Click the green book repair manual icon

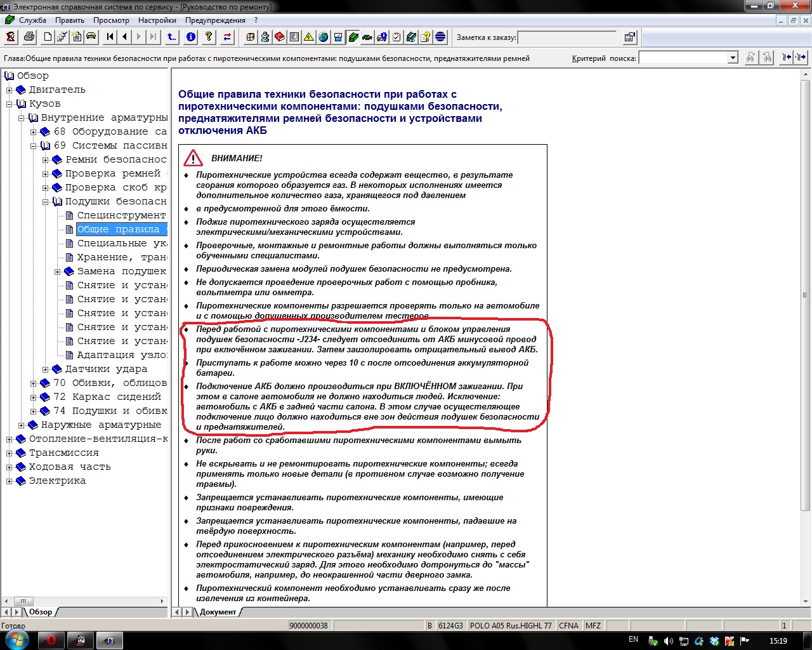pyautogui.click(x=353, y=37)
